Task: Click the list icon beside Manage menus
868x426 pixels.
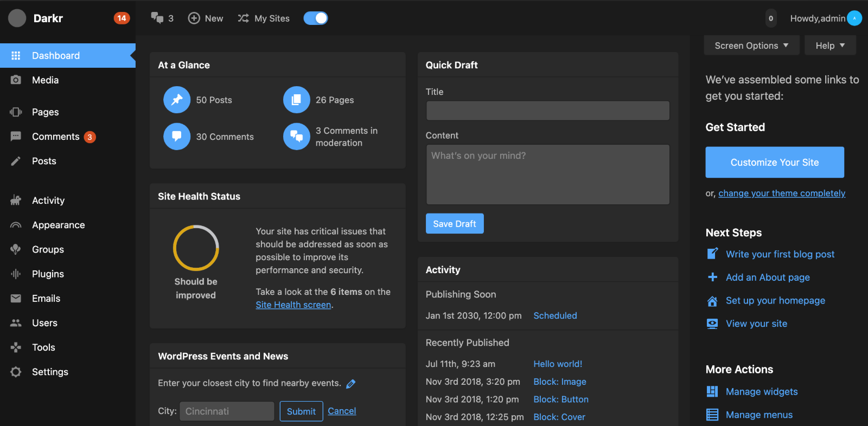Action: pos(712,415)
